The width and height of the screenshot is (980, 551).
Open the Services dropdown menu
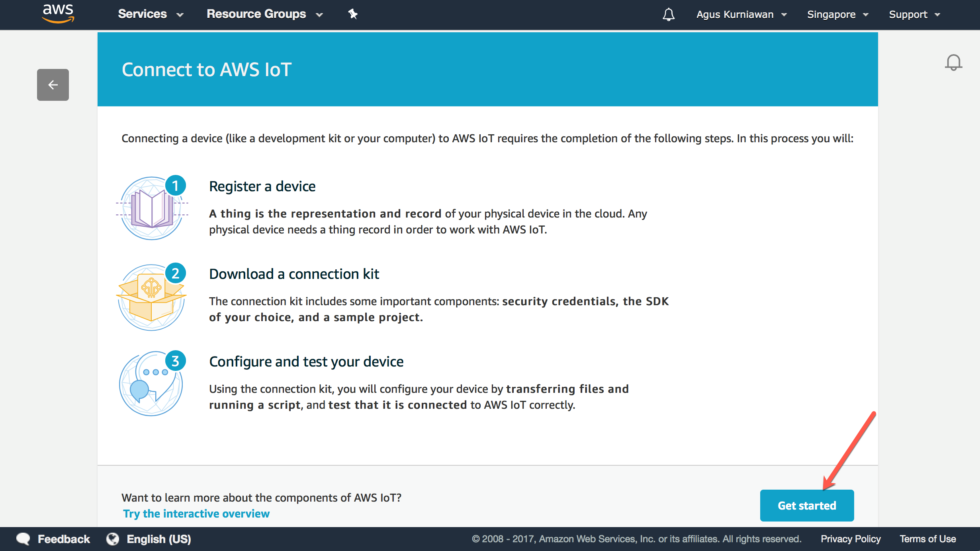(151, 14)
